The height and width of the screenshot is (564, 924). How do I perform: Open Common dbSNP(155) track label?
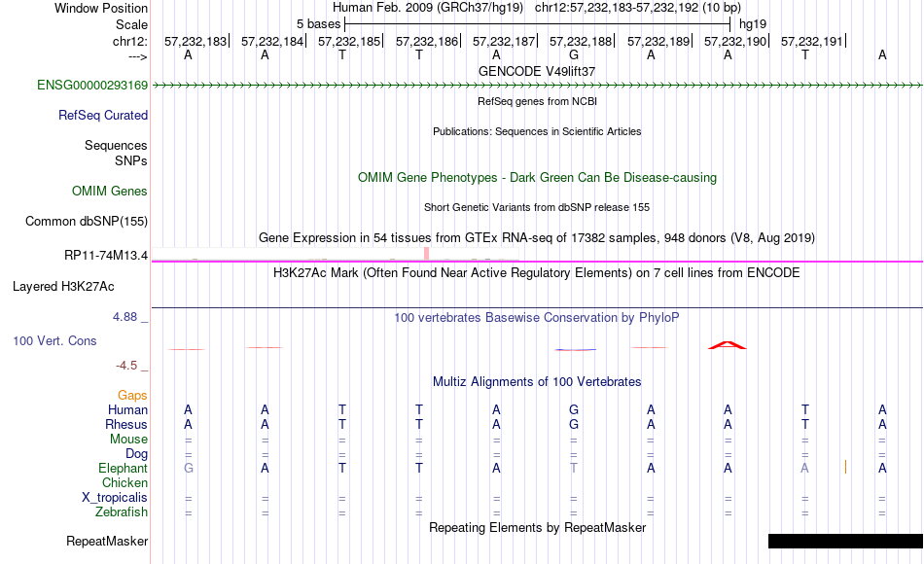[87, 222]
